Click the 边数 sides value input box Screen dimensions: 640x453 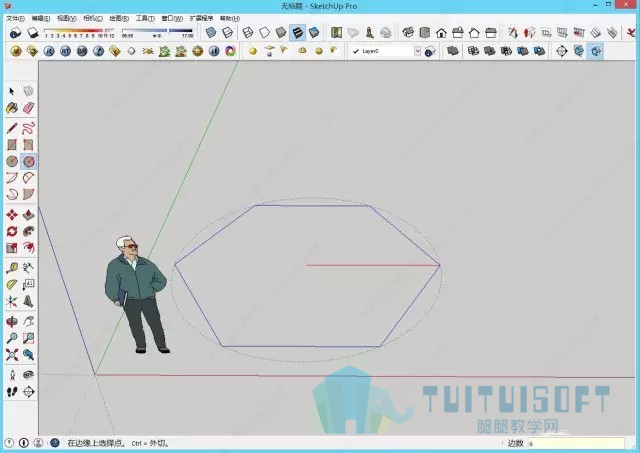coord(576,443)
